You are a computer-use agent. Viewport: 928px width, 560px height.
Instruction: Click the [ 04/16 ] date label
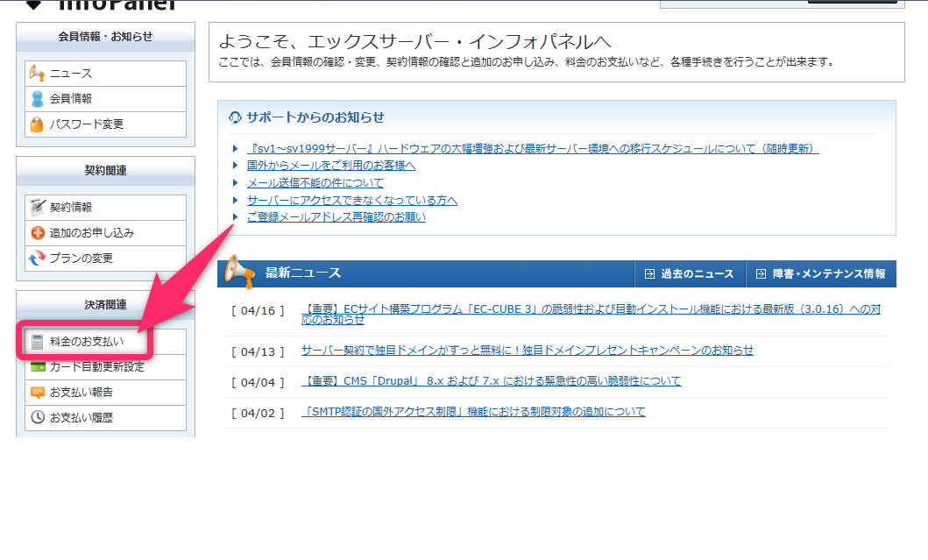[x=258, y=310]
